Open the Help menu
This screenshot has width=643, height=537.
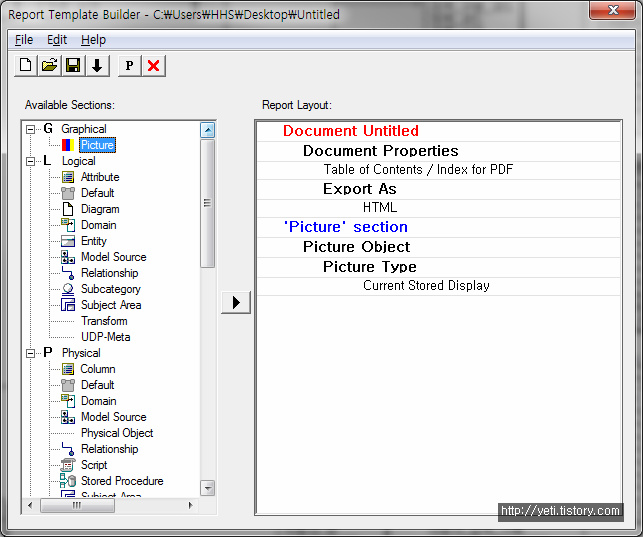pyautogui.click(x=93, y=40)
